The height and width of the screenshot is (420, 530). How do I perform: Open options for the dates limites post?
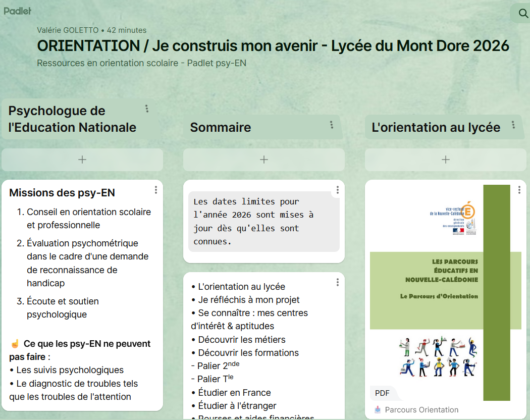(338, 190)
